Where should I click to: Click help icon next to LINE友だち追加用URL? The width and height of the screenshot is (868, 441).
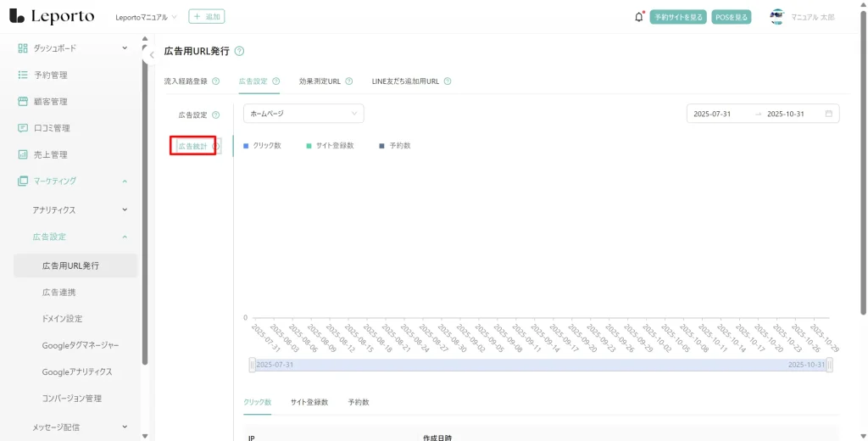[447, 81]
